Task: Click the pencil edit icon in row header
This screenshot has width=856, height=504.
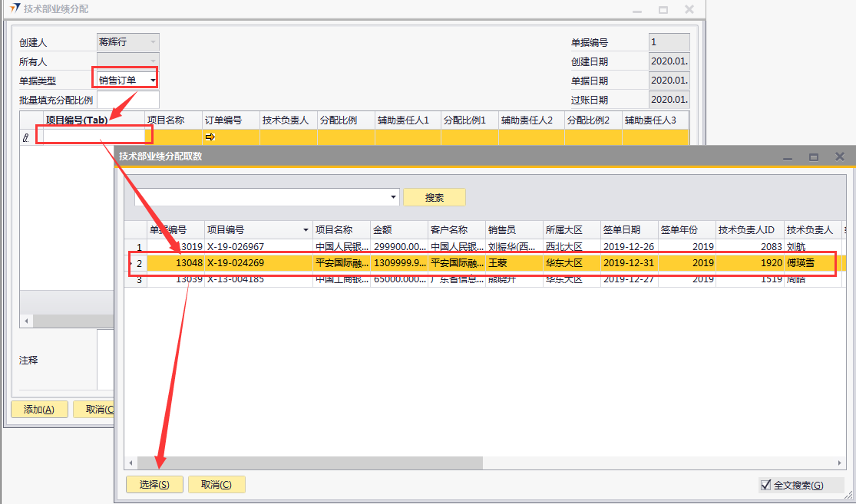Action: pos(26,137)
